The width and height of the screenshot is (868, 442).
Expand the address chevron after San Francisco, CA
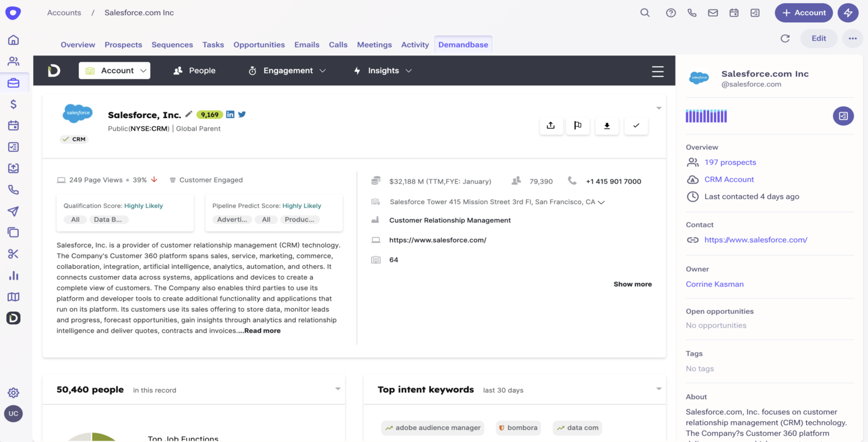(x=601, y=203)
